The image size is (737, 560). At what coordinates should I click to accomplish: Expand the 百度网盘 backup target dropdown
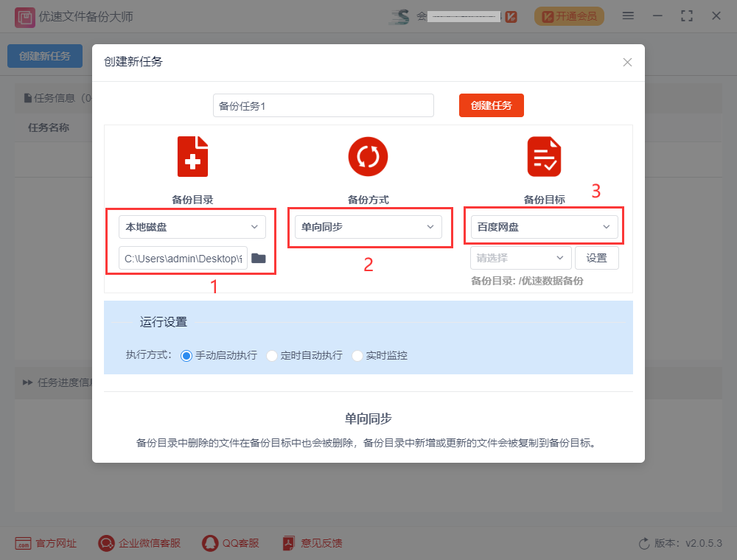click(544, 225)
